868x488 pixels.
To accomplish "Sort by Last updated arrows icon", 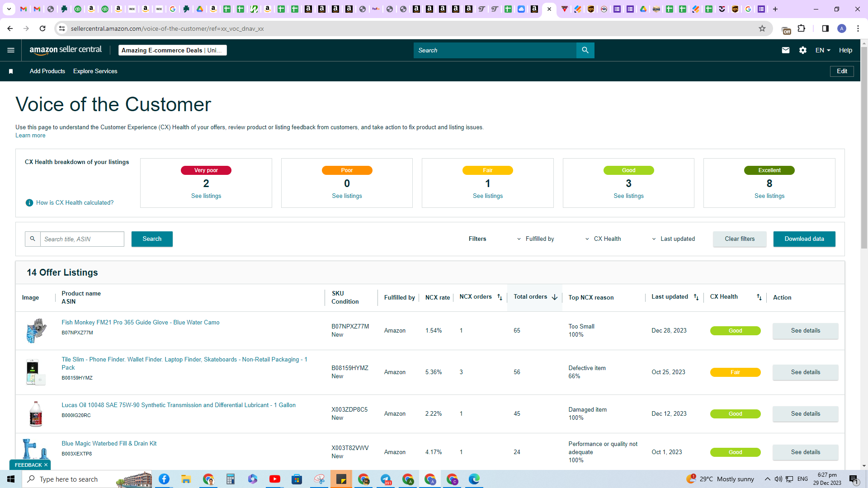I will click(696, 297).
